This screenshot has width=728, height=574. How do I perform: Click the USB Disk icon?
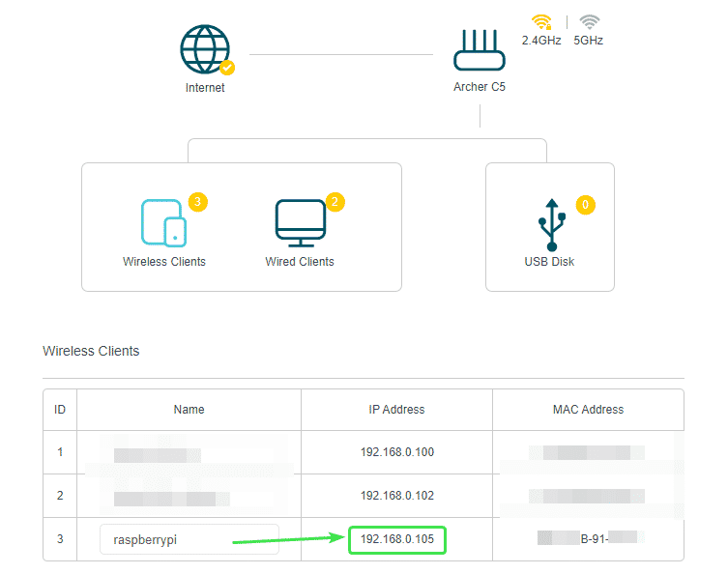550,224
